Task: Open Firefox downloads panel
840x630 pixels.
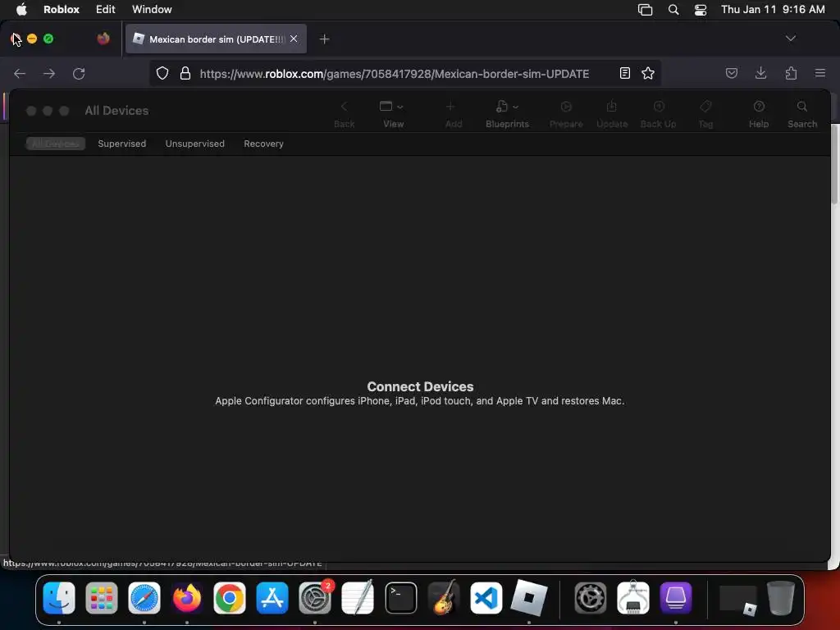Action: pos(760,73)
